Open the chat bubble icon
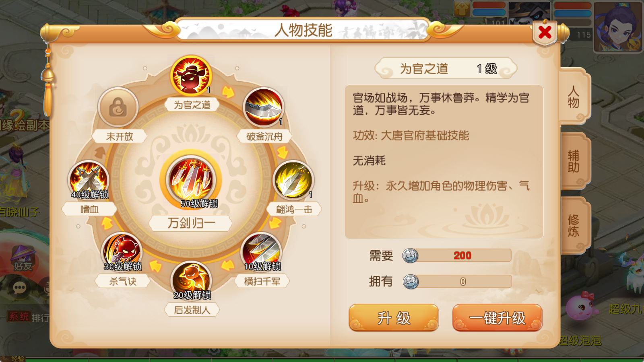The image size is (644, 362). tap(20, 288)
